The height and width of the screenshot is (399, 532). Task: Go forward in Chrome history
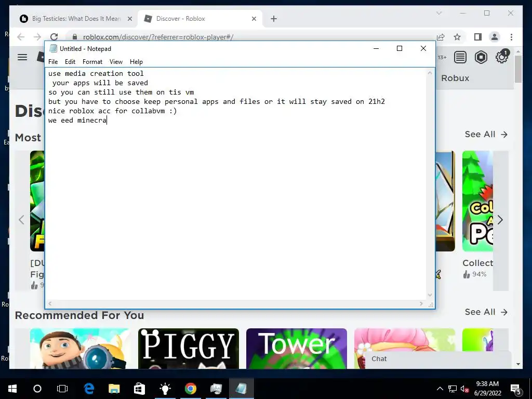pyautogui.click(x=37, y=37)
